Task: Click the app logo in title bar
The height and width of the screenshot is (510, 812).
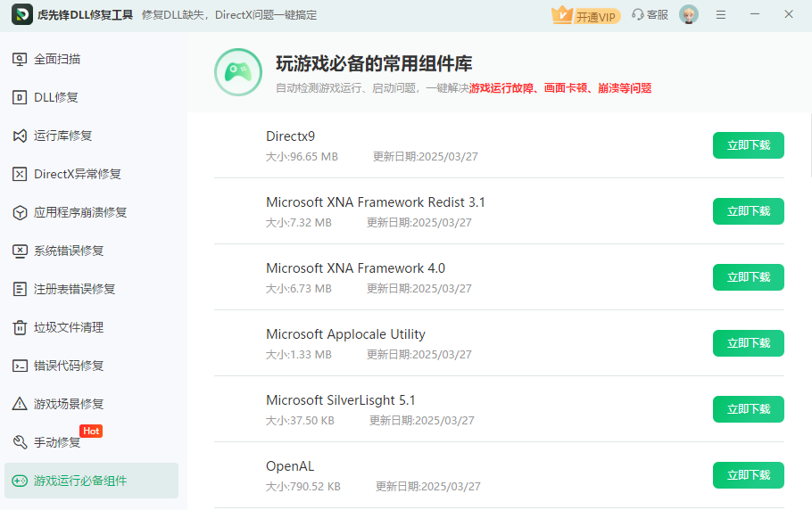Action: pos(21,14)
